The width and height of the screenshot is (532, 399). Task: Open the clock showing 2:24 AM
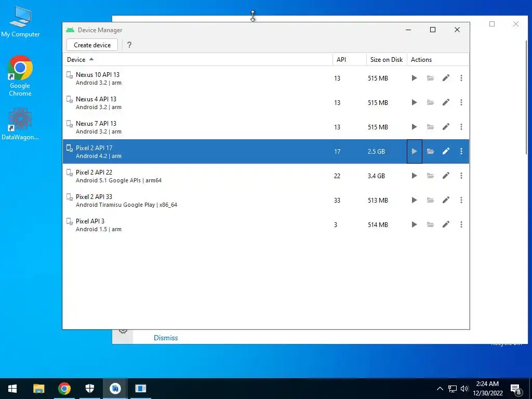tap(487, 389)
